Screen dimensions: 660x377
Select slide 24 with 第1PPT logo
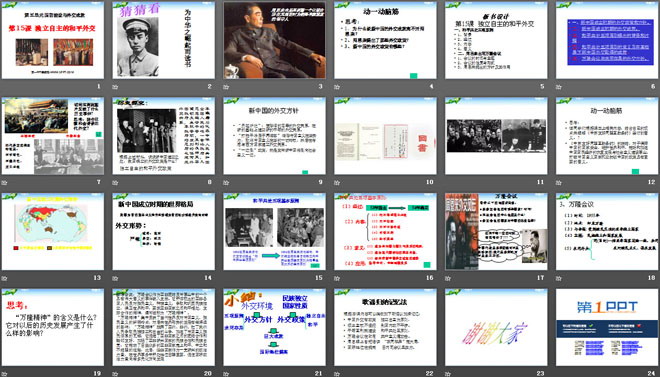pos(607,327)
